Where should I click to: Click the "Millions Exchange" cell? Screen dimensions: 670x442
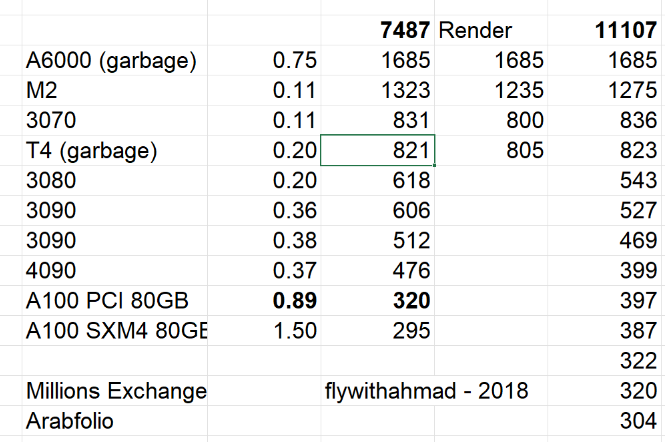(112, 392)
